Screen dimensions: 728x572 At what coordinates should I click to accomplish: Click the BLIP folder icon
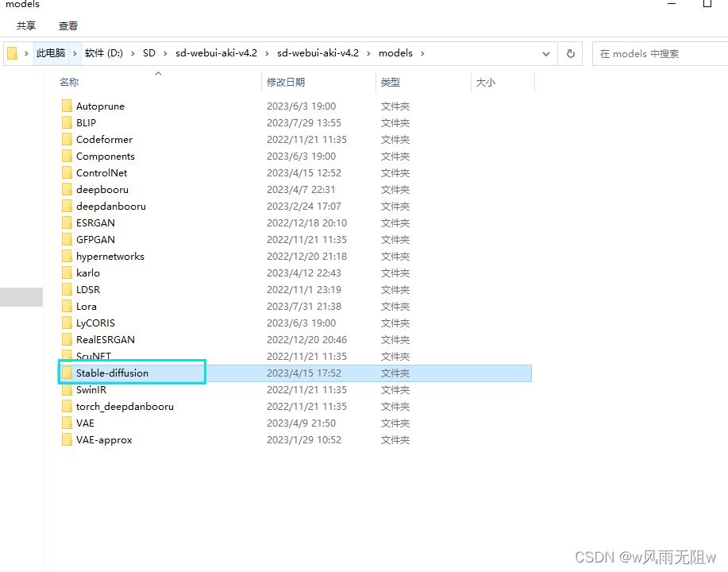click(x=67, y=122)
